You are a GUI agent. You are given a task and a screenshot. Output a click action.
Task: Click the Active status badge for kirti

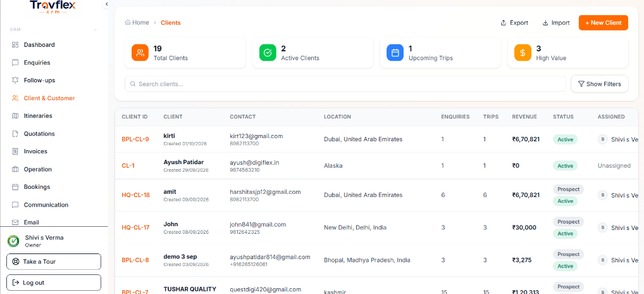click(x=565, y=139)
